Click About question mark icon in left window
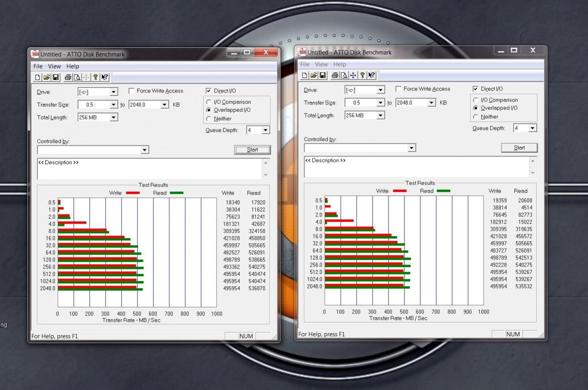 pos(95,77)
